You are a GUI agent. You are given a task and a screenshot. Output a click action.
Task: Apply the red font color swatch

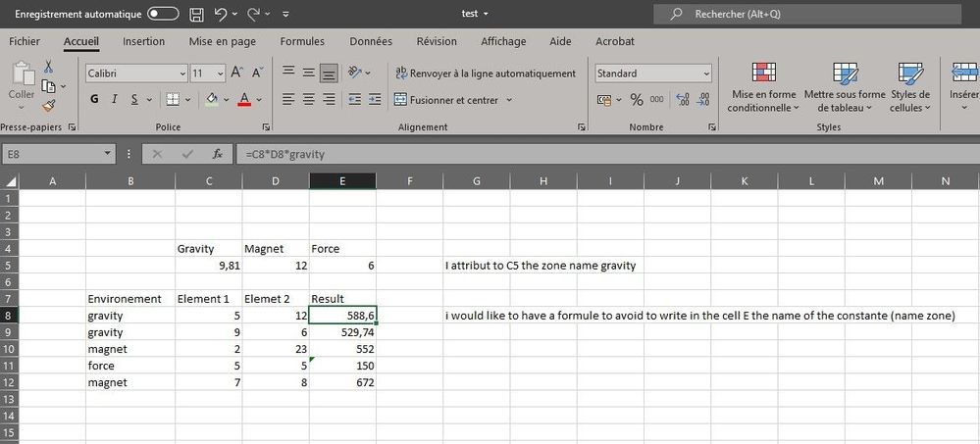(x=244, y=99)
